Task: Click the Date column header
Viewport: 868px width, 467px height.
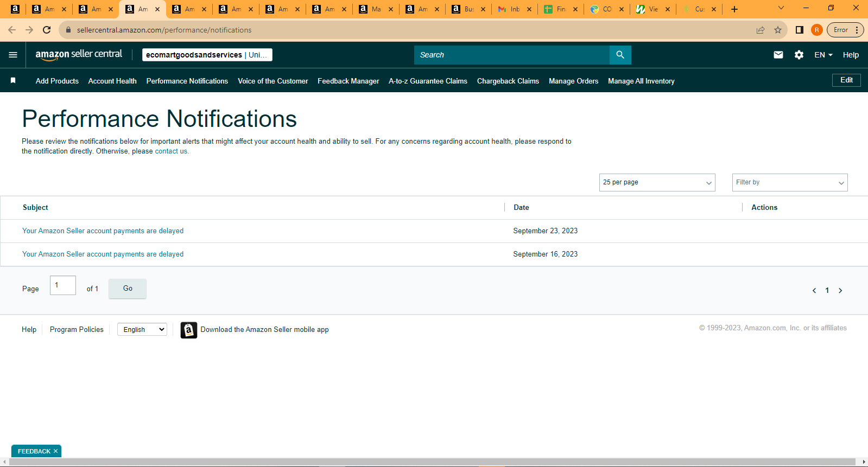Action: tap(521, 207)
